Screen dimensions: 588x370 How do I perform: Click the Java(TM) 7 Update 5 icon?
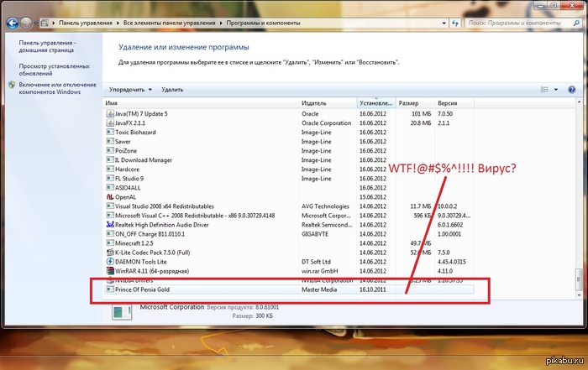click(110, 113)
